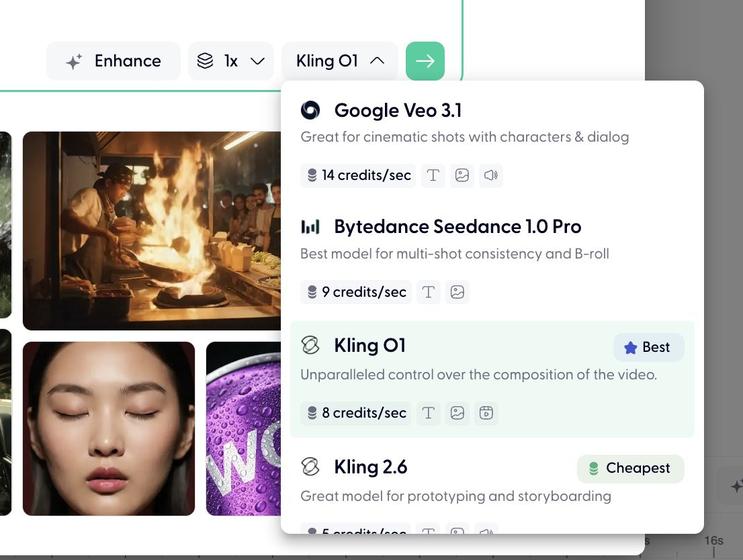Click video input icon for Kling O1
The height and width of the screenshot is (560, 743).
click(486, 413)
